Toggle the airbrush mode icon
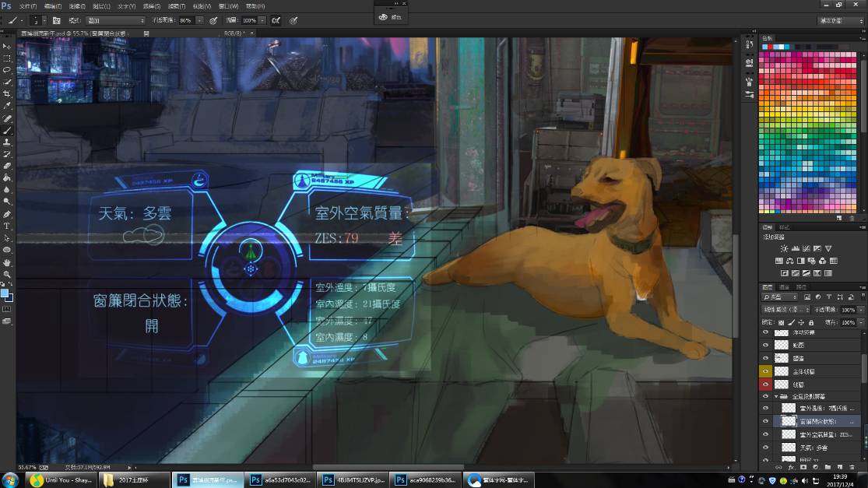The image size is (868, 488). [276, 20]
